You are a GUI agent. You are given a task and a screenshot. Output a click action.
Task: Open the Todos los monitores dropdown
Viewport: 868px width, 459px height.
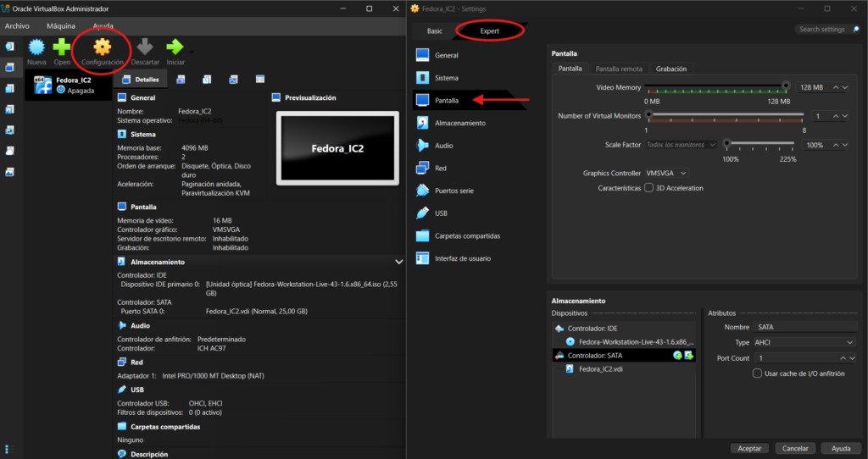(x=681, y=145)
